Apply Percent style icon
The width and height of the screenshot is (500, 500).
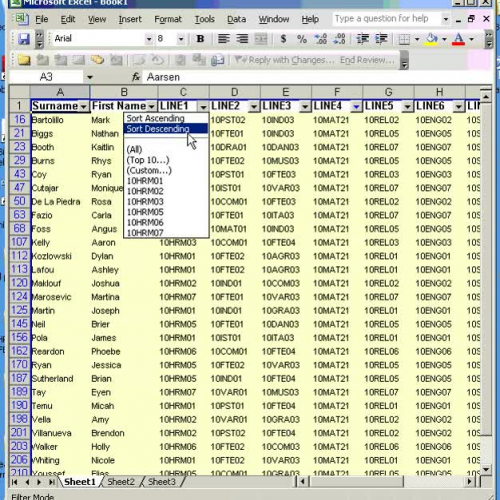[302, 39]
